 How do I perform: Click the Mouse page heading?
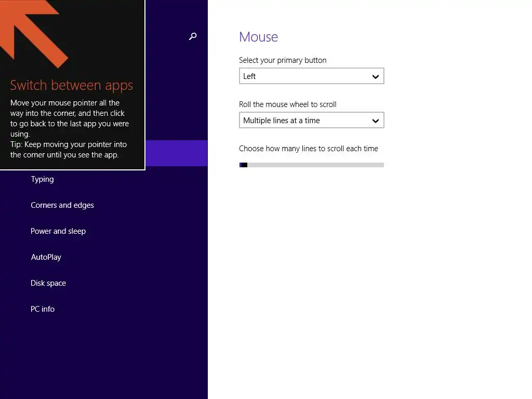tap(258, 37)
